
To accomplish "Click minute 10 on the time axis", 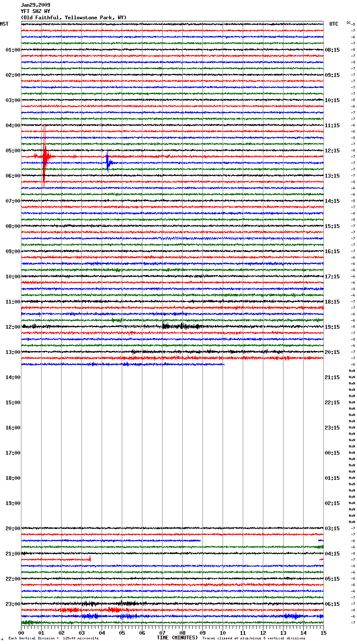I will click(x=223, y=633).
